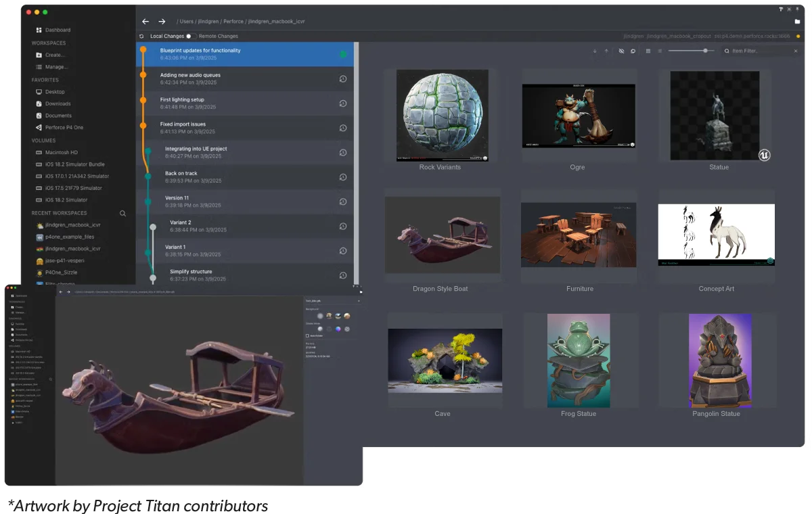Open Dashboard in the sidebar
Image resolution: width=812 pixels, height=514 pixels.
pyautogui.click(x=58, y=30)
